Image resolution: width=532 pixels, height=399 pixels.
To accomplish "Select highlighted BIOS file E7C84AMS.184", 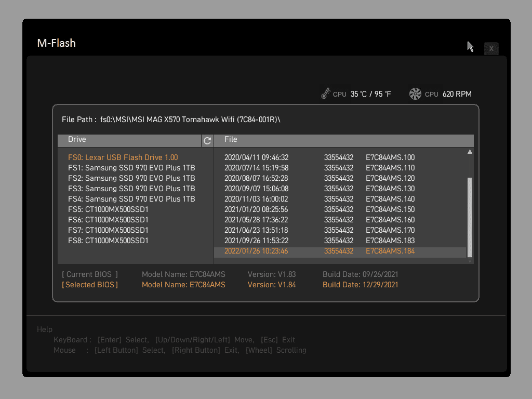I will (390, 251).
